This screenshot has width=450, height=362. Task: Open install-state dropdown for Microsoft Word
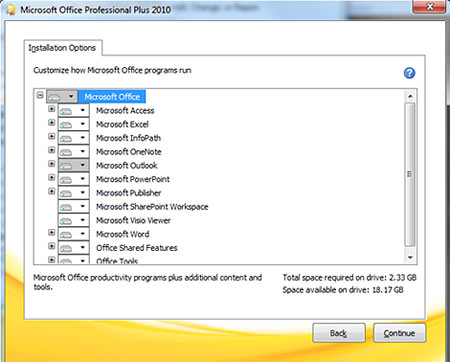pos(74,234)
